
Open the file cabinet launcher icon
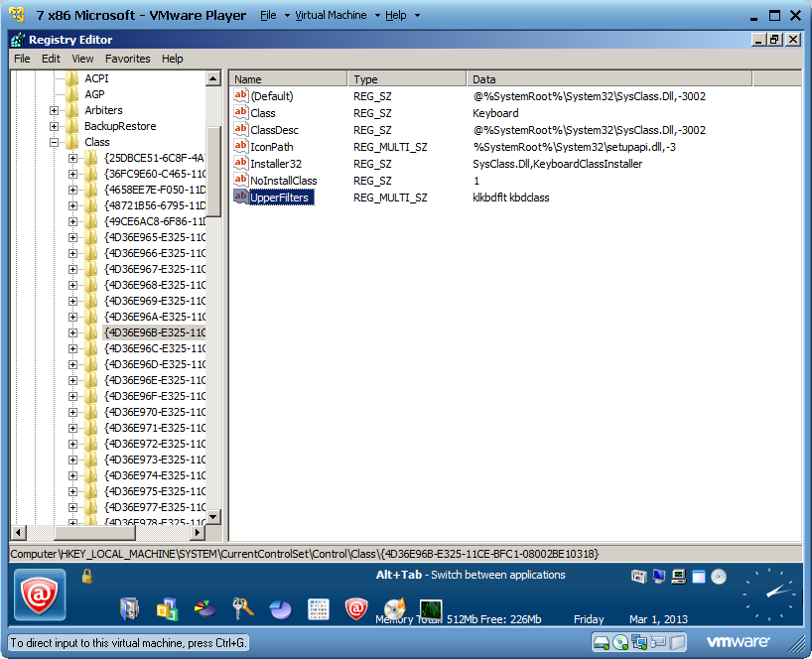tap(129, 608)
